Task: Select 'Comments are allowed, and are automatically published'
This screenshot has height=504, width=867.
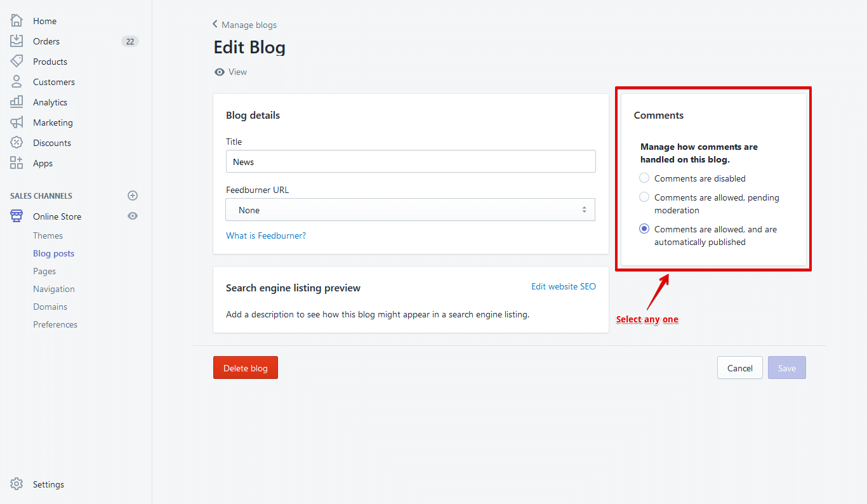Action: tap(644, 229)
